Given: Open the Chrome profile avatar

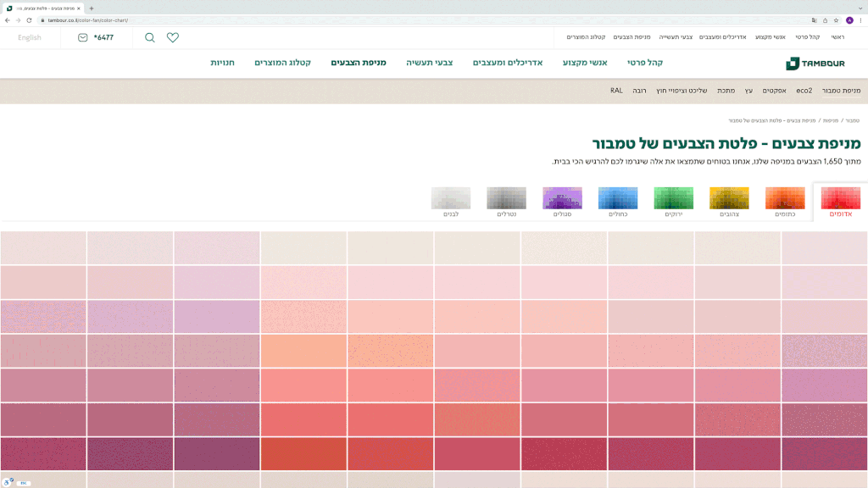Looking at the screenshot, I should tap(849, 19).
